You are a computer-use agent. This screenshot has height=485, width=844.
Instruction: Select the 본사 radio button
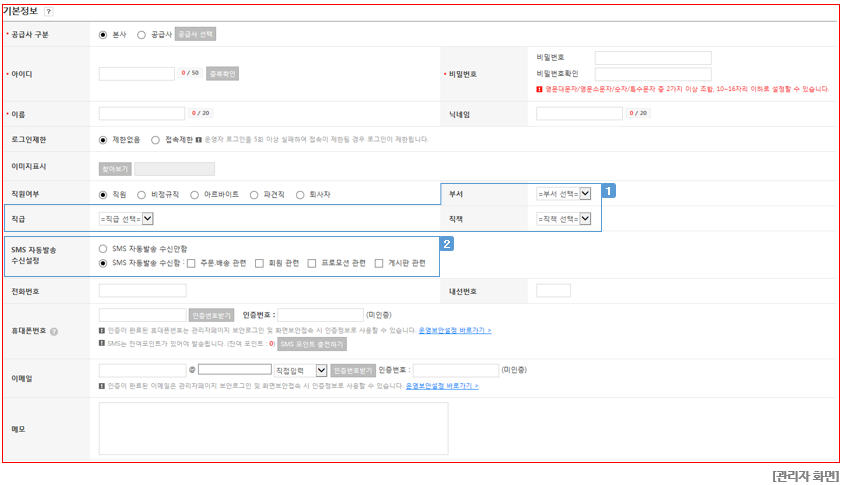103,34
